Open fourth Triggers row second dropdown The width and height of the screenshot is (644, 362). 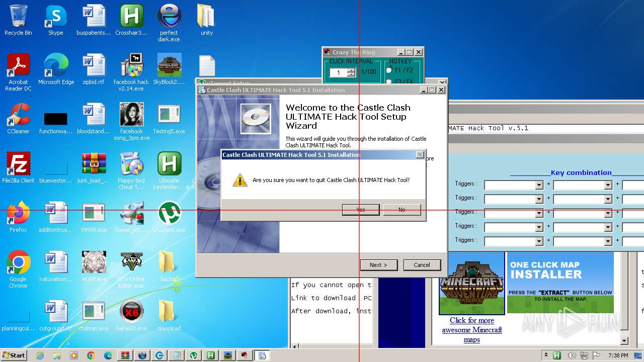[x=608, y=227]
